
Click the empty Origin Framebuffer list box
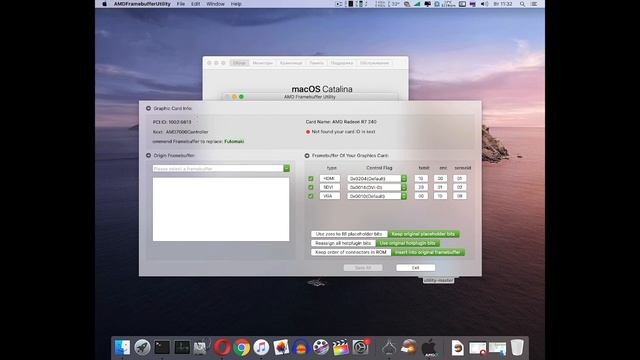[221, 209]
